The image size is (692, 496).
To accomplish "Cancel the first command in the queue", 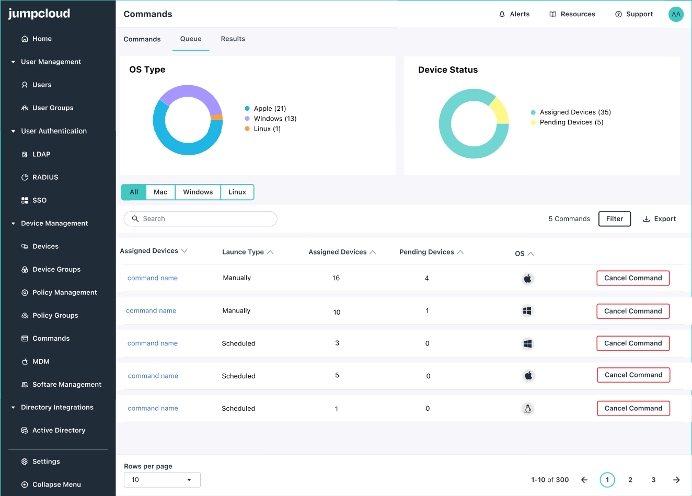I will click(x=633, y=278).
